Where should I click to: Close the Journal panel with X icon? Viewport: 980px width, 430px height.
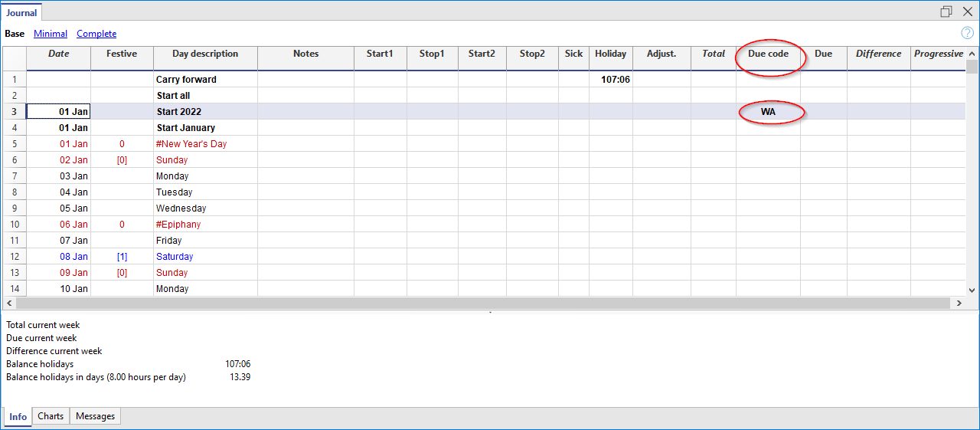(x=967, y=11)
